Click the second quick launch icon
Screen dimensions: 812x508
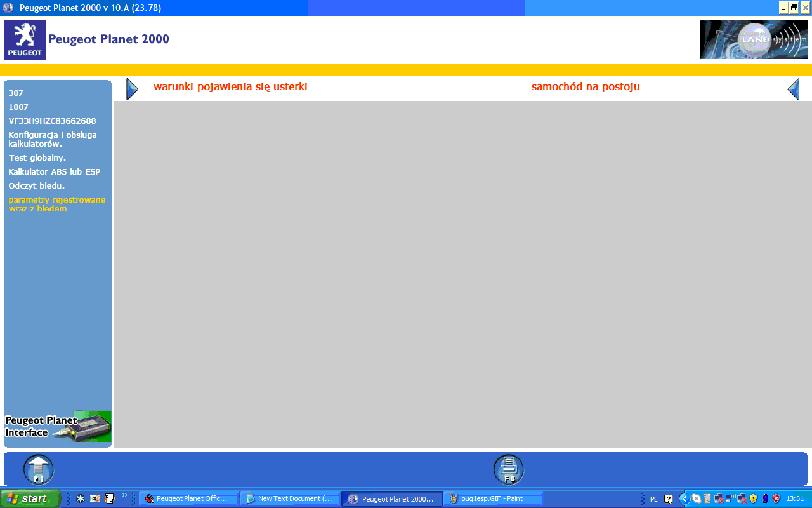95,498
